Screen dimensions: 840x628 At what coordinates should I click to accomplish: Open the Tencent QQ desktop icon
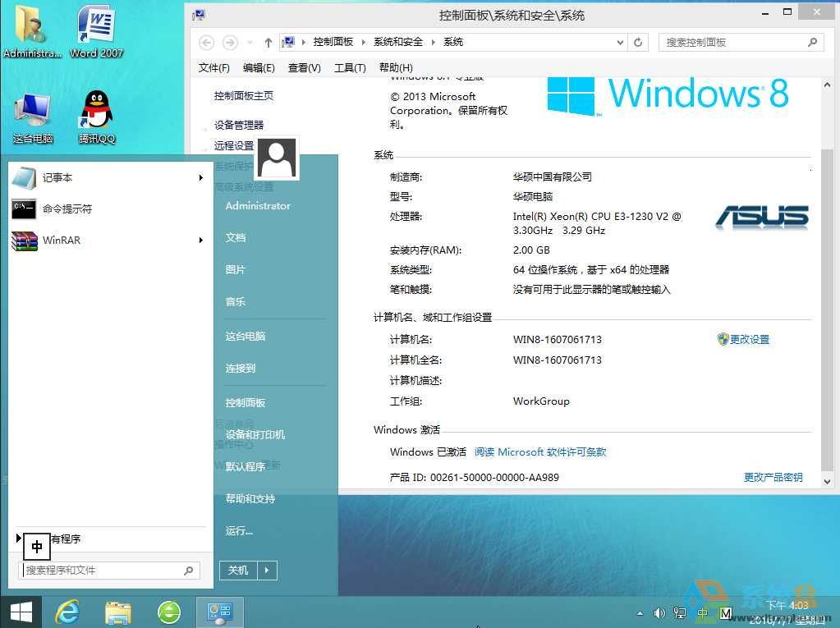pyautogui.click(x=97, y=116)
